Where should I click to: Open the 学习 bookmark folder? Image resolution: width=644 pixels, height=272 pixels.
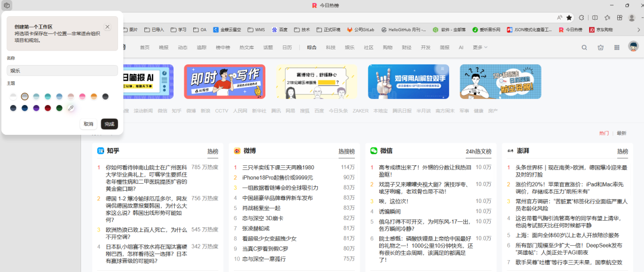pyautogui.click(x=179, y=30)
